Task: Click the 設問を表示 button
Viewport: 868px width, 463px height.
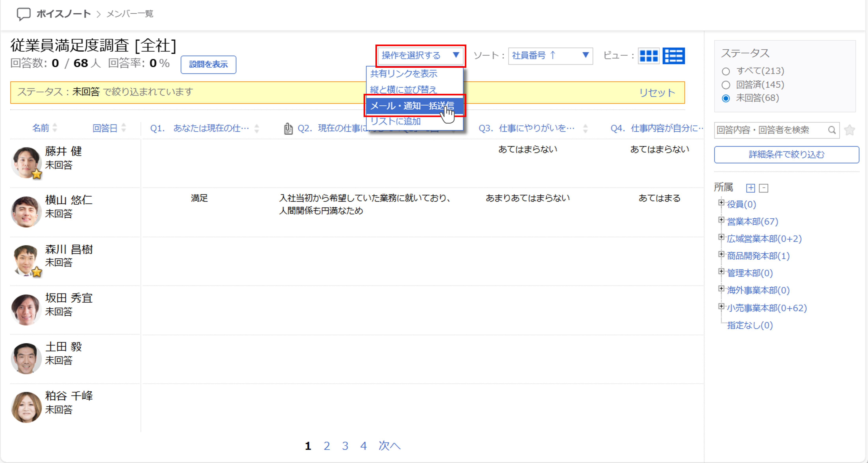Action: pos(208,64)
